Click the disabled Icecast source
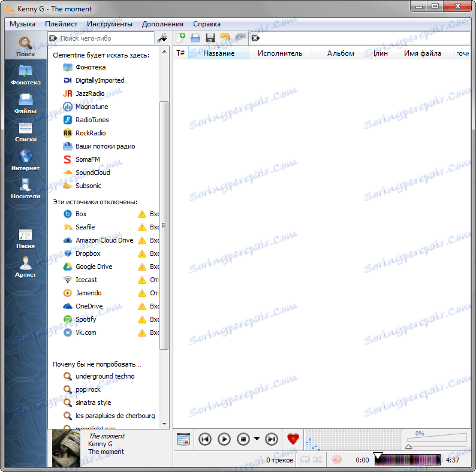 (80, 280)
